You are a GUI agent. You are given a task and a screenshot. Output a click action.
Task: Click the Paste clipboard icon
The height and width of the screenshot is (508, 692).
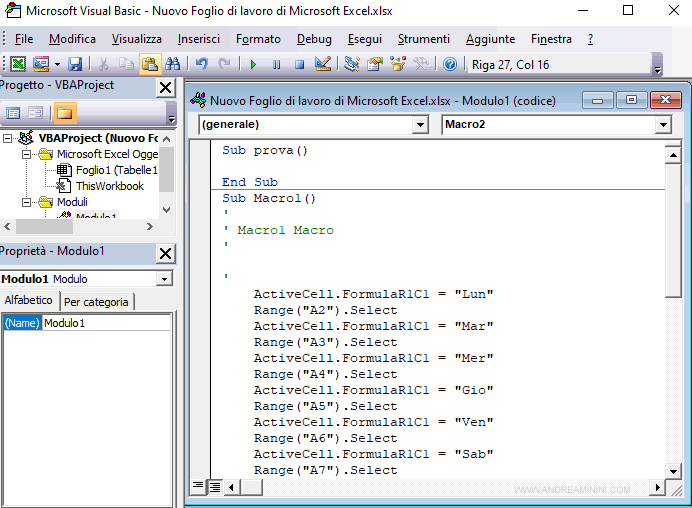(x=150, y=64)
